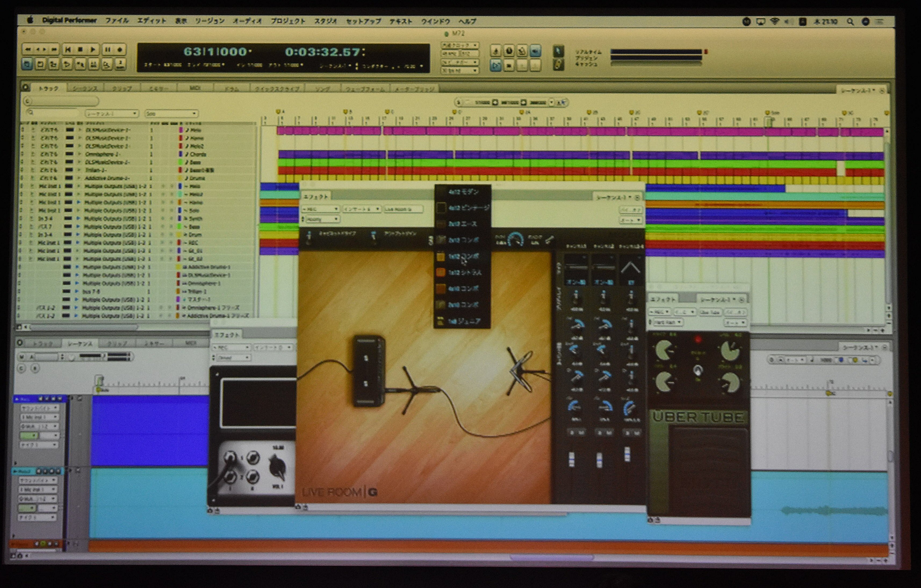Click the Uber Tube center footswitch knob
Image resolution: width=921 pixels, height=588 pixels.
pyautogui.click(x=698, y=370)
